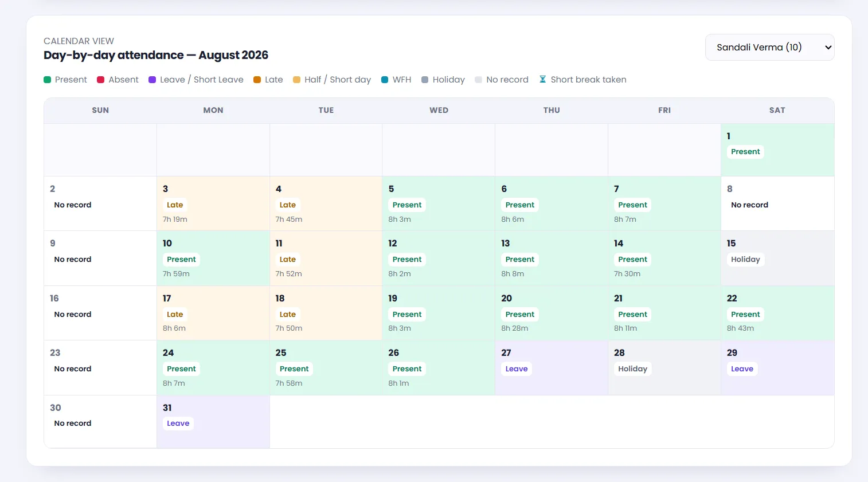Click the Half / Short day legend label
The width and height of the screenshot is (868, 482).
tap(338, 80)
